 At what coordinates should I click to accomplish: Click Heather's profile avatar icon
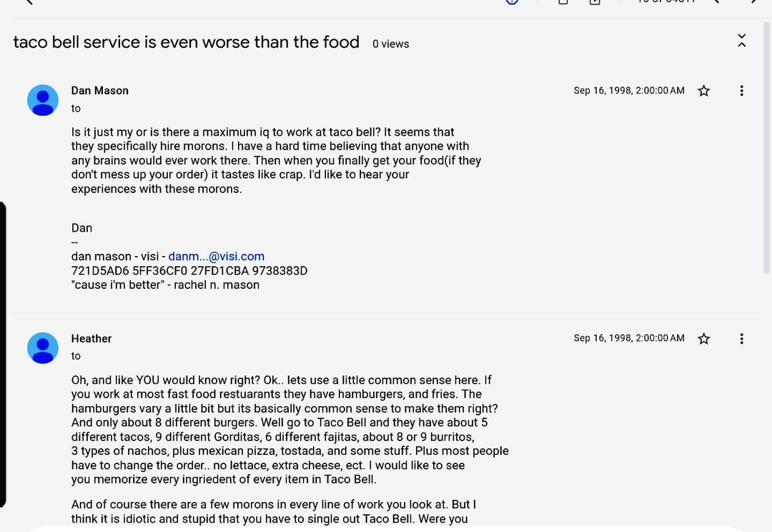point(43,348)
